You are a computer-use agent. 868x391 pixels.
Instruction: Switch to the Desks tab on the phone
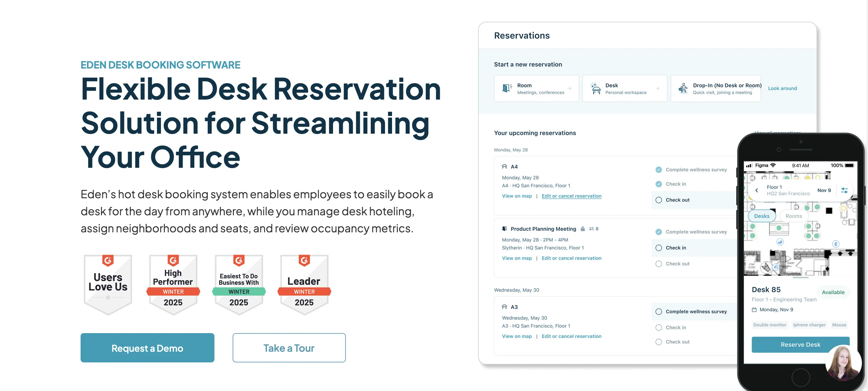762,216
